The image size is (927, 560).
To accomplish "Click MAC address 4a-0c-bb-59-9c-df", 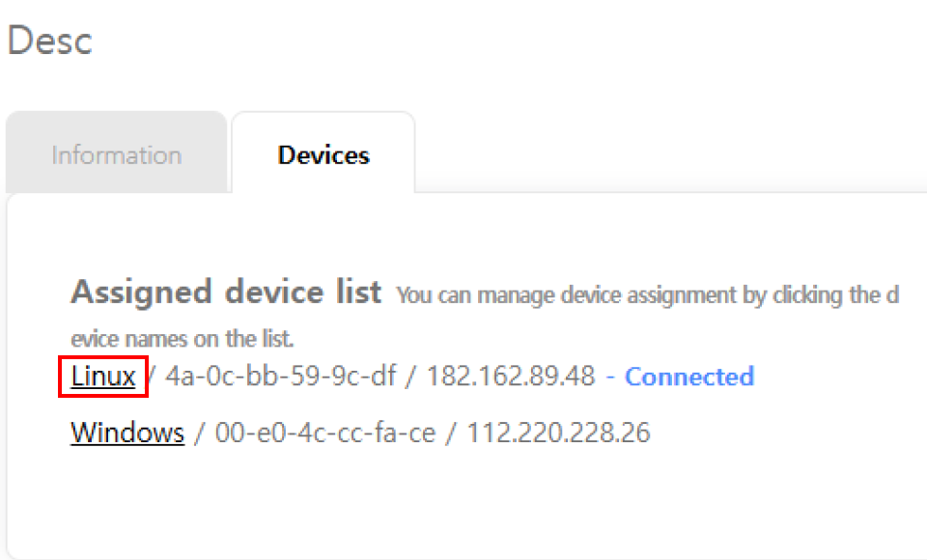I will (x=281, y=377).
